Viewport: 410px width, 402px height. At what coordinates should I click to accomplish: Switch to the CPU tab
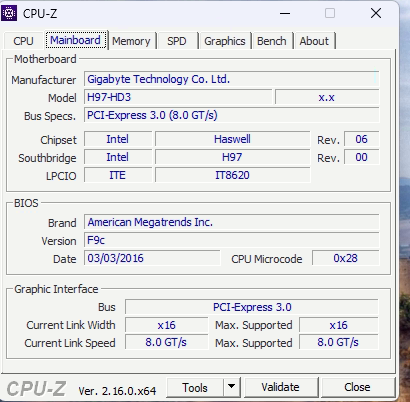click(23, 41)
